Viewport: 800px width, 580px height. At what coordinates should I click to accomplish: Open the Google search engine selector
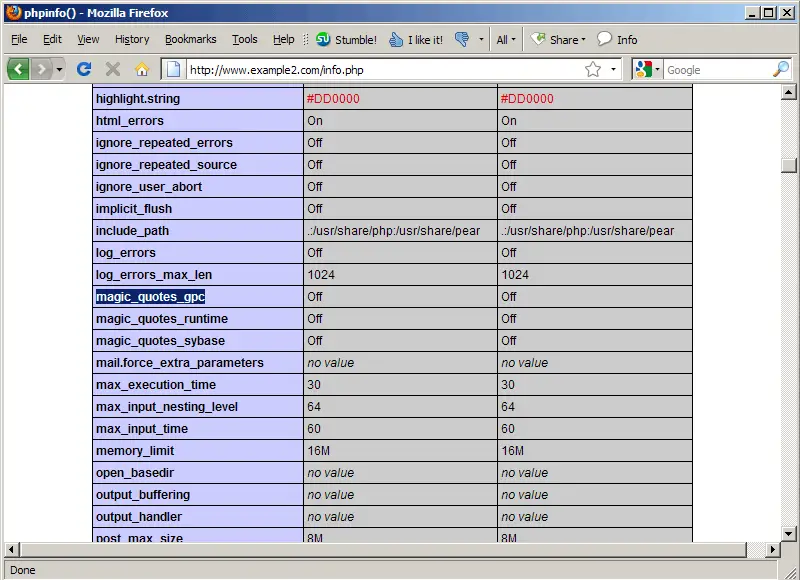(x=647, y=69)
